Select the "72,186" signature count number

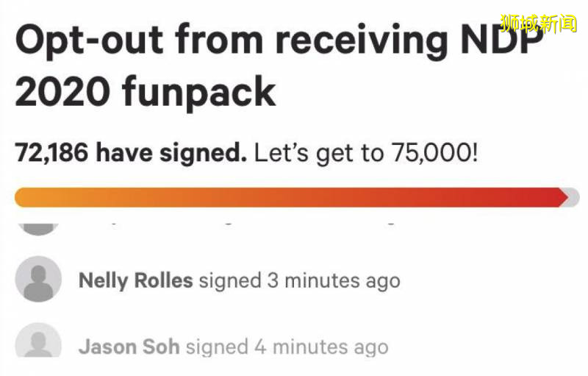[51, 154]
